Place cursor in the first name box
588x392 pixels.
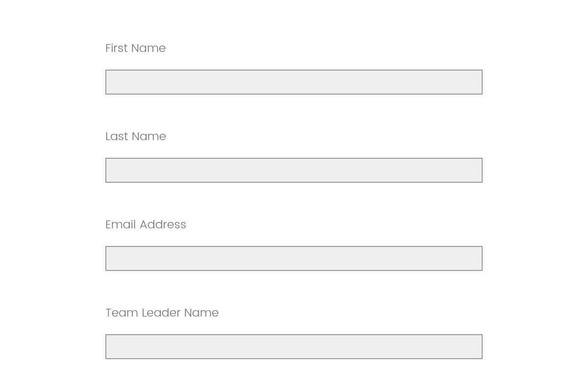(294, 82)
